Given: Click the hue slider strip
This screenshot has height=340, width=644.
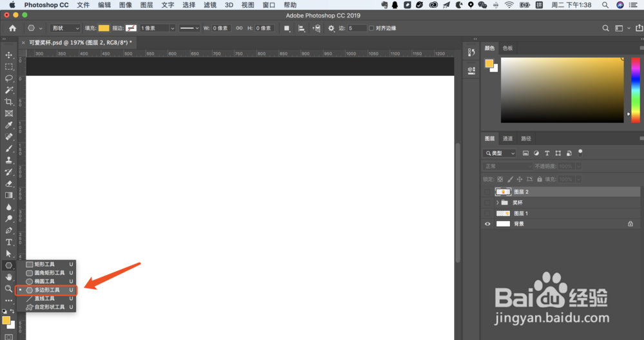Looking at the screenshot, I should point(636,90).
